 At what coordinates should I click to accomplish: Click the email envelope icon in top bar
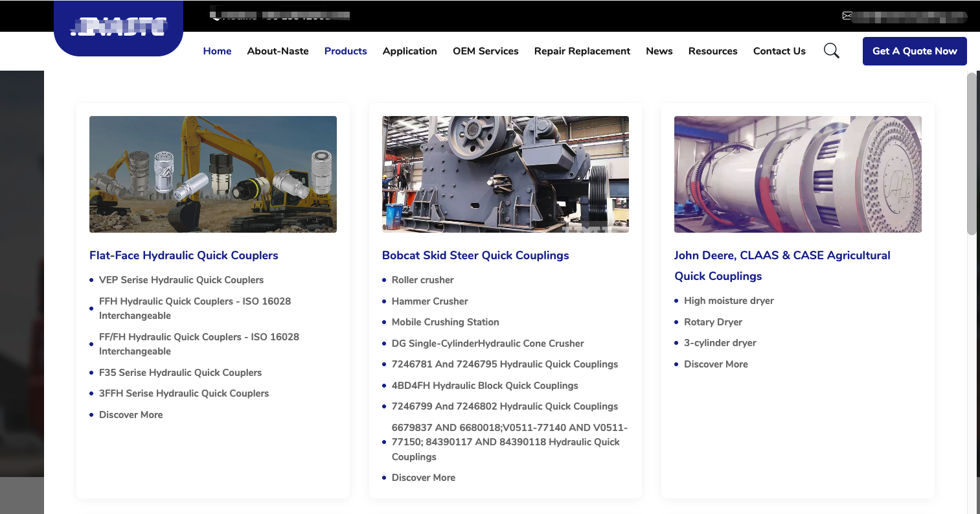pyautogui.click(x=847, y=16)
